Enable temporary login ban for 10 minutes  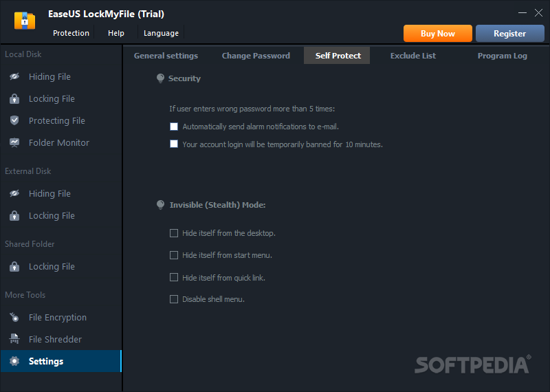click(x=174, y=144)
